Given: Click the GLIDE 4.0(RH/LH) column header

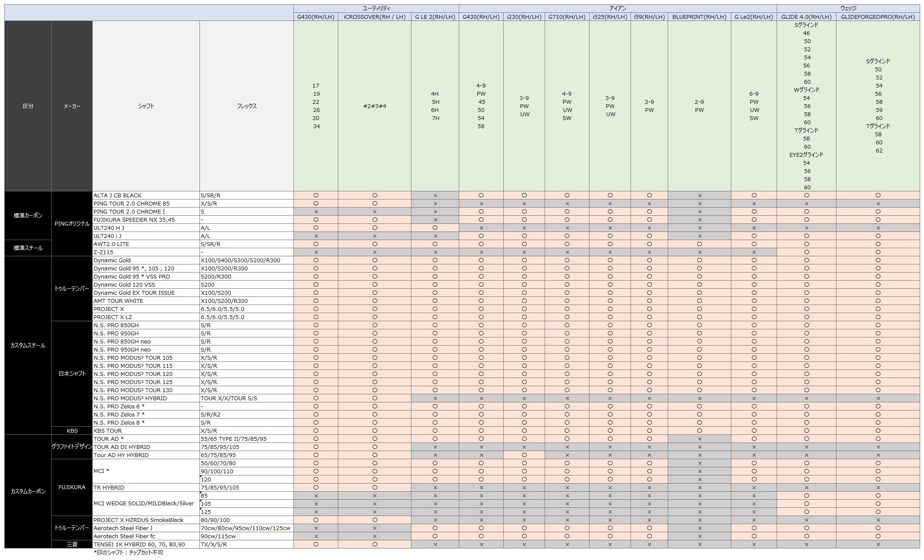Looking at the screenshot, I should pyautogui.click(x=807, y=17).
